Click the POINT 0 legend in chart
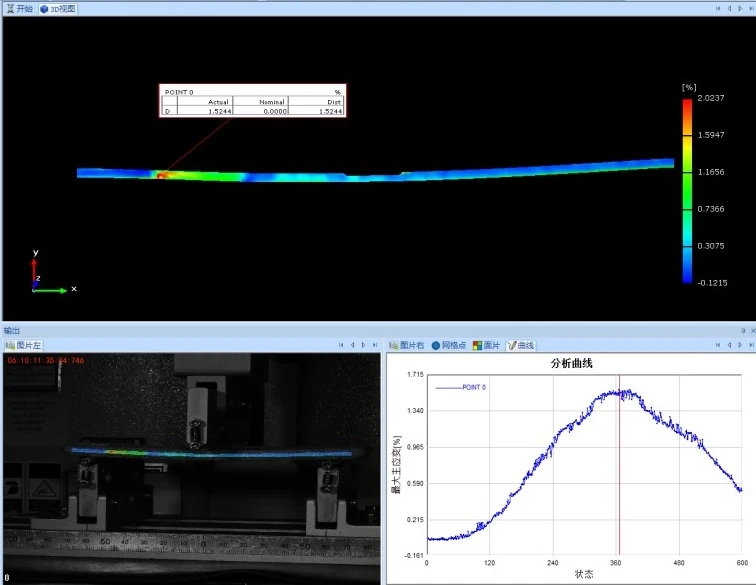This screenshot has height=585, width=756. (x=461, y=387)
